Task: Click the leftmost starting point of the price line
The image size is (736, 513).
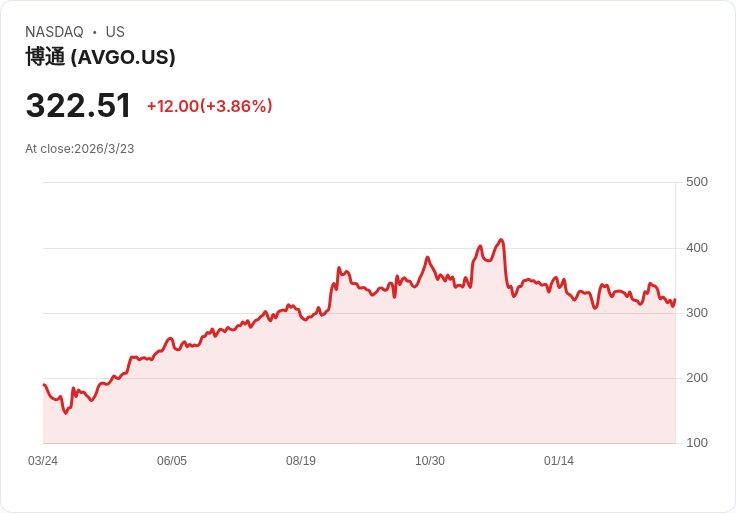Action: pyautogui.click(x=44, y=385)
